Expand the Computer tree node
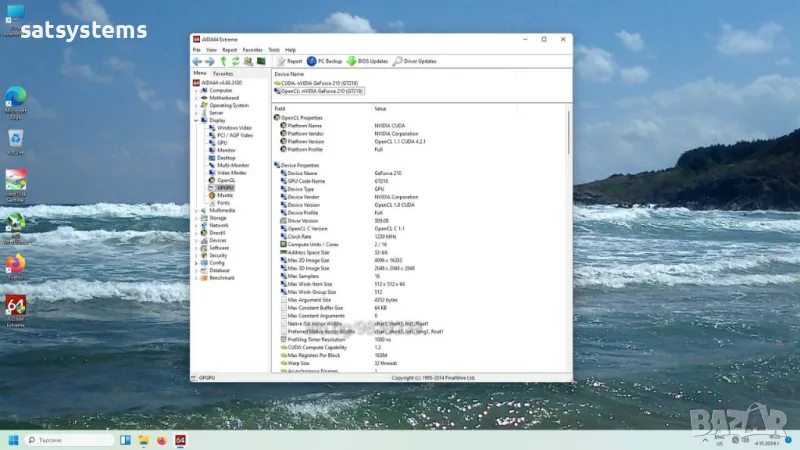 (x=197, y=90)
